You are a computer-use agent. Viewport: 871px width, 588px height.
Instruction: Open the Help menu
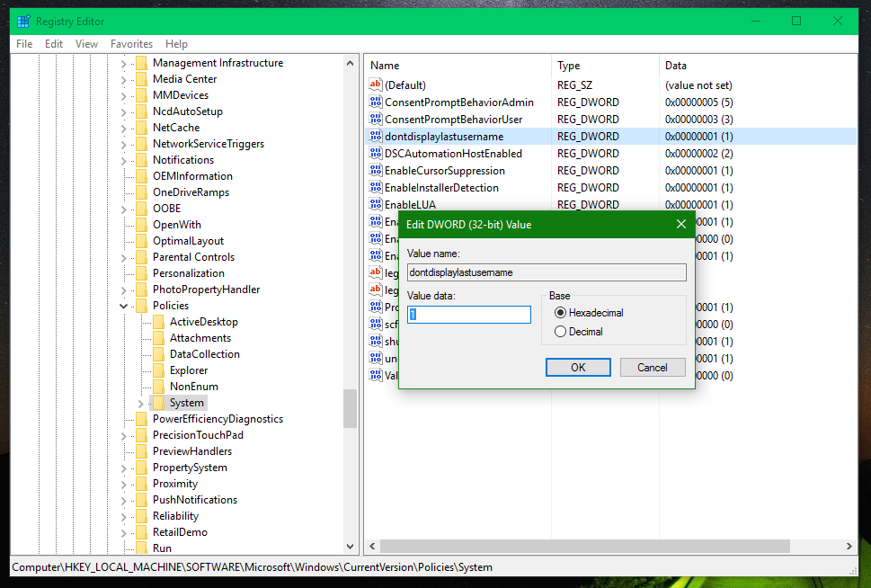(x=177, y=44)
